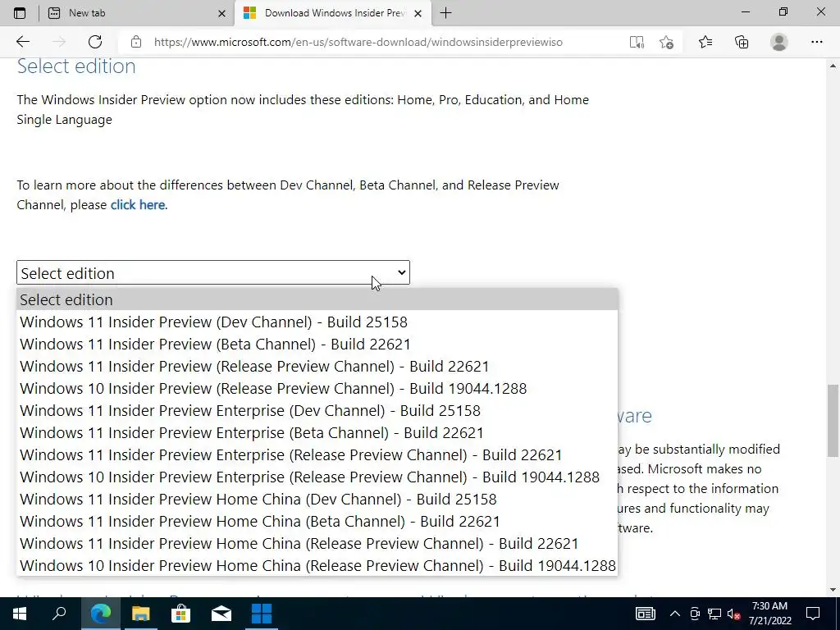Open taskbar Search
This screenshot has width=840, height=630.
click(x=59, y=614)
